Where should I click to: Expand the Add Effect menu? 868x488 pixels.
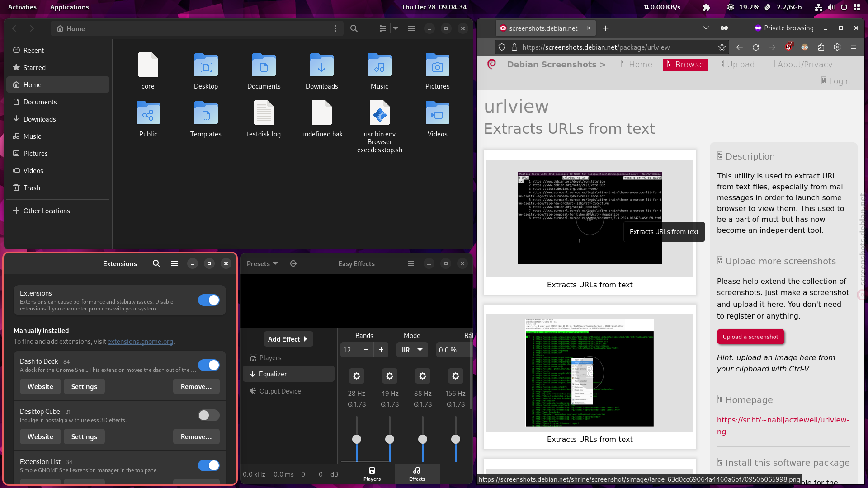pyautogui.click(x=288, y=339)
